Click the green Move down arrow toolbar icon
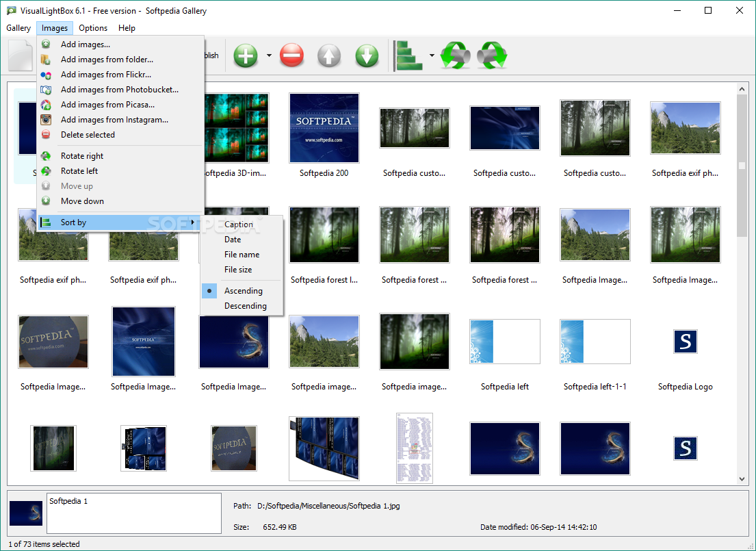The image size is (756, 551). pyautogui.click(x=367, y=55)
